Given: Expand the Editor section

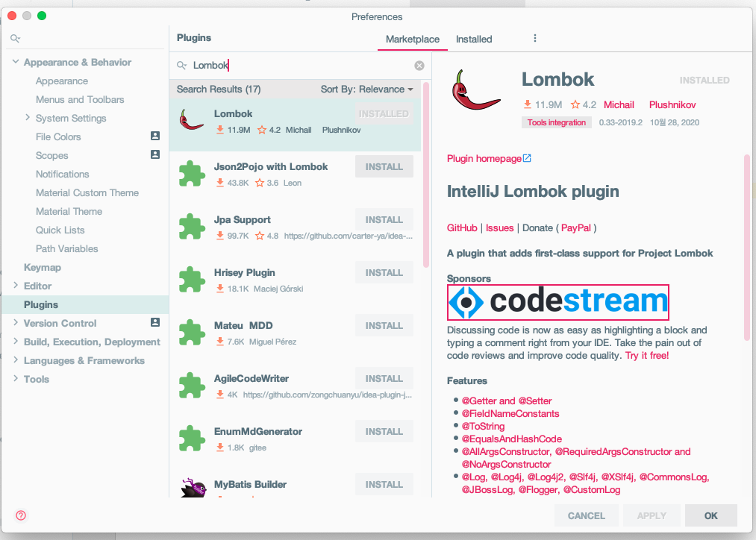Looking at the screenshot, I should click(x=16, y=285).
